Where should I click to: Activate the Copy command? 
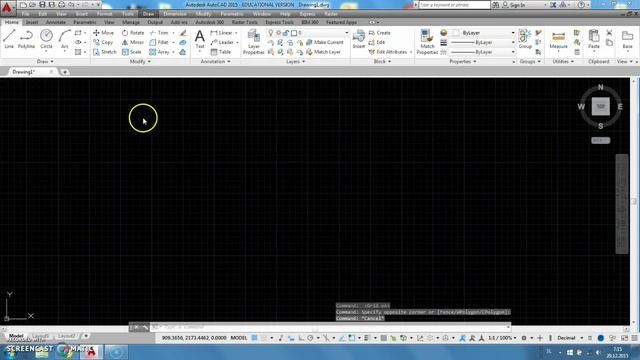click(x=103, y=42)
